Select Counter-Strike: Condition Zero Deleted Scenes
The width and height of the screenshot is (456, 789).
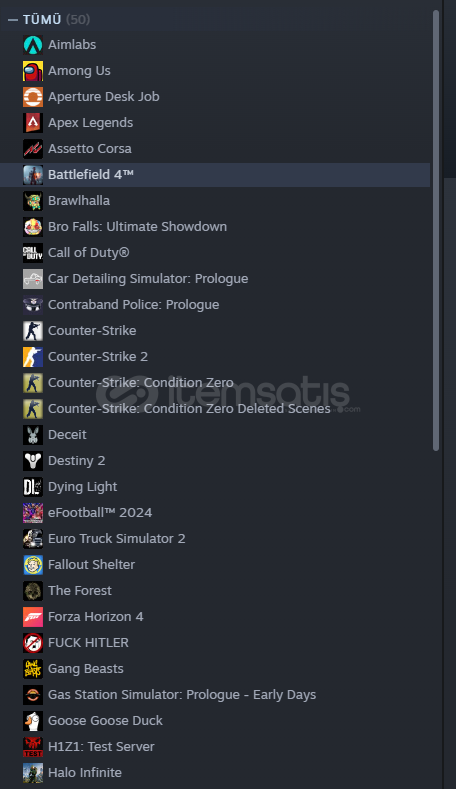(215, 409)
